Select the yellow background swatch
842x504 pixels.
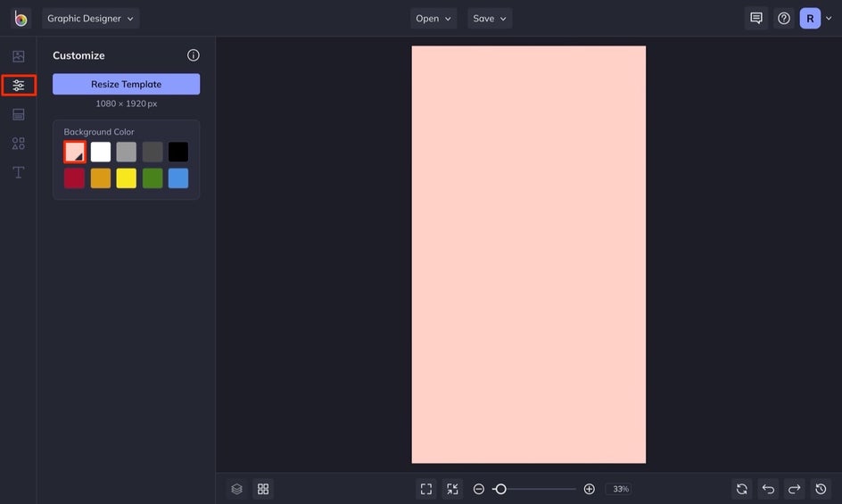pos(126,178)
